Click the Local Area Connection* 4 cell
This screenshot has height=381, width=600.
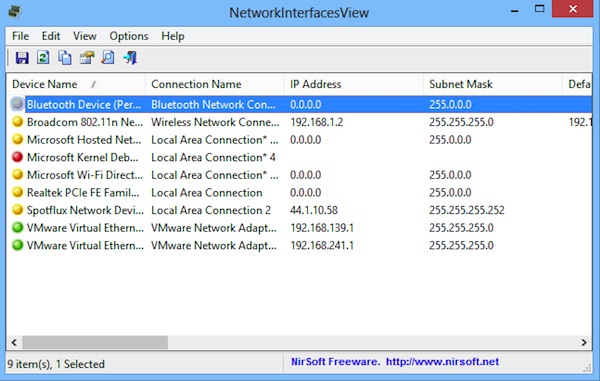213,157
